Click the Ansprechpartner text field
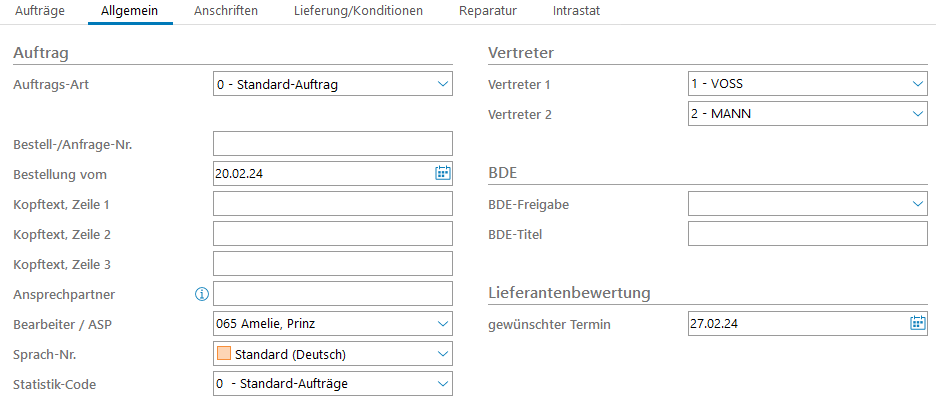This screenshot has width=936, height=405. coord(332,294)
